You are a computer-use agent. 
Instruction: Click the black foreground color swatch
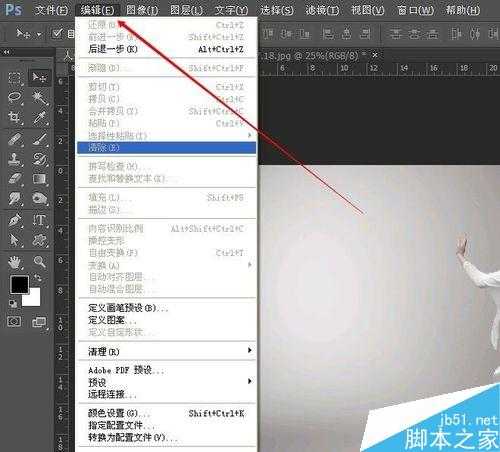coord(19,284)
